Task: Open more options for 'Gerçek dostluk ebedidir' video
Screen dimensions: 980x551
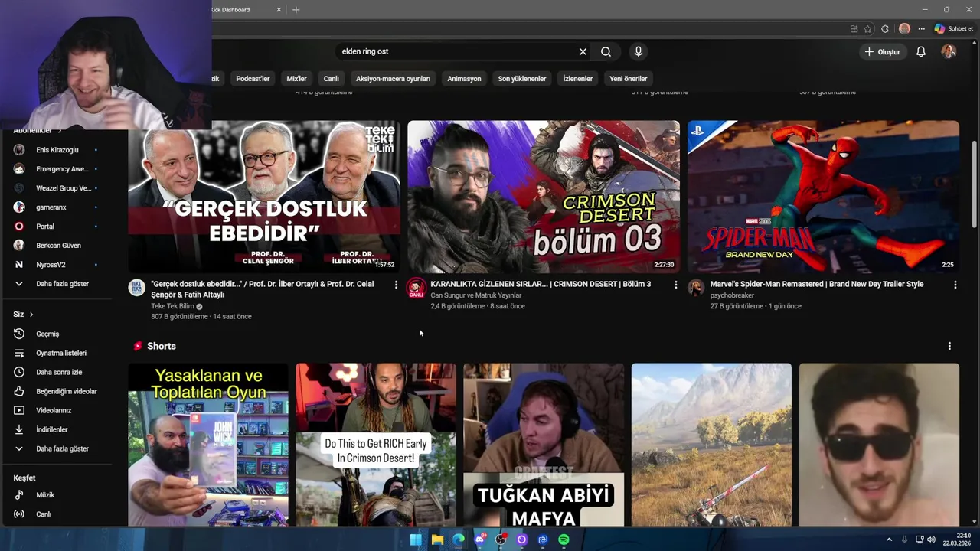Action: [396, 285]
